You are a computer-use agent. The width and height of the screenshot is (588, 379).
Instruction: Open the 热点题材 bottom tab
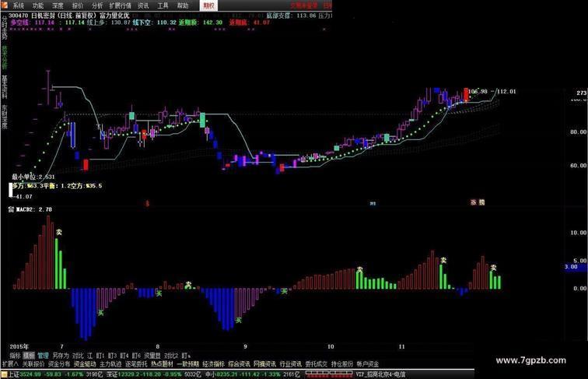coord(162,364)
